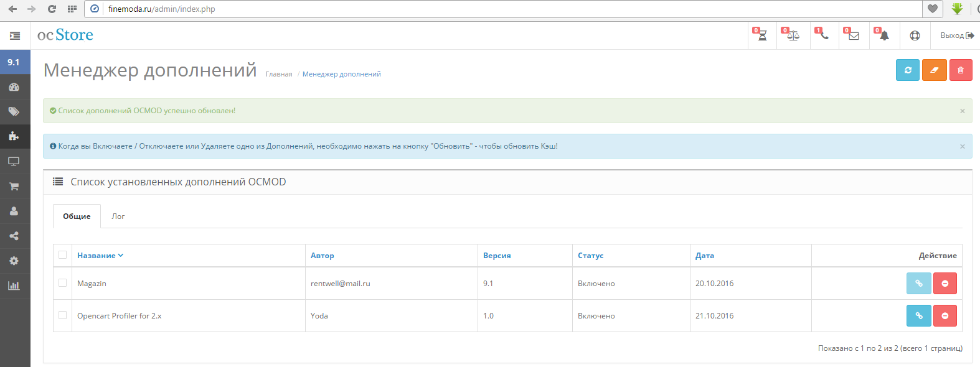Switch to the Лог tab

[x=118, y=216]
